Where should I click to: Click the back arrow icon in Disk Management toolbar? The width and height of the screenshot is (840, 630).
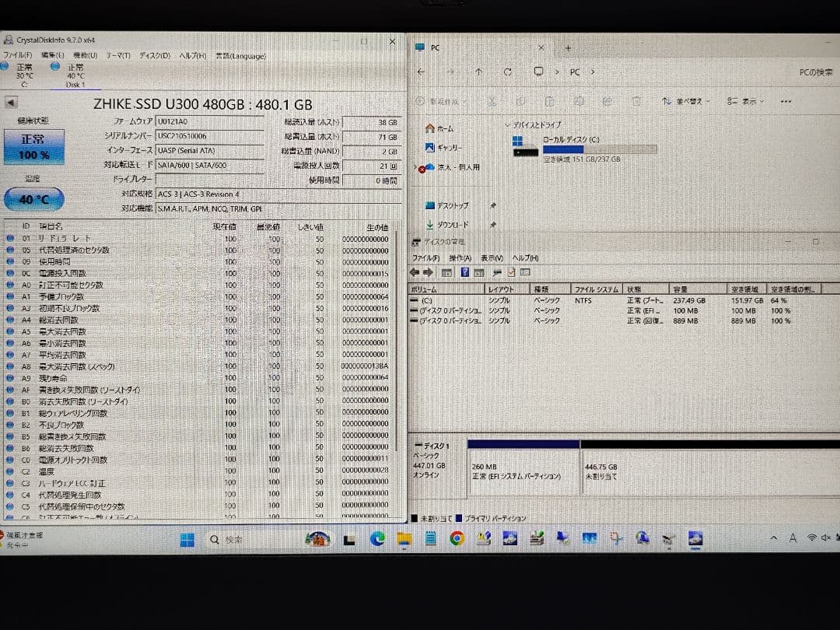[413, 271]
